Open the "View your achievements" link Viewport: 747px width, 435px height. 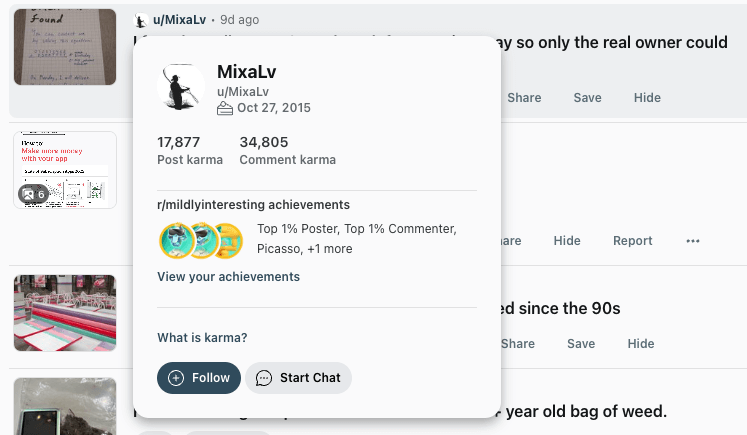[x=228, y=277]
